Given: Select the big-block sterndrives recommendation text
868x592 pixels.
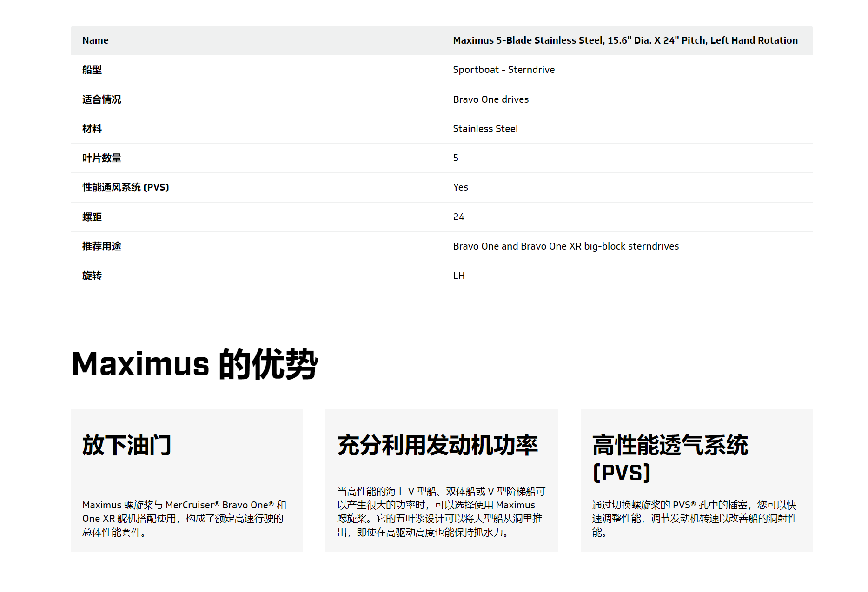Looking at the screenshot, I should (x=565, y=246).
